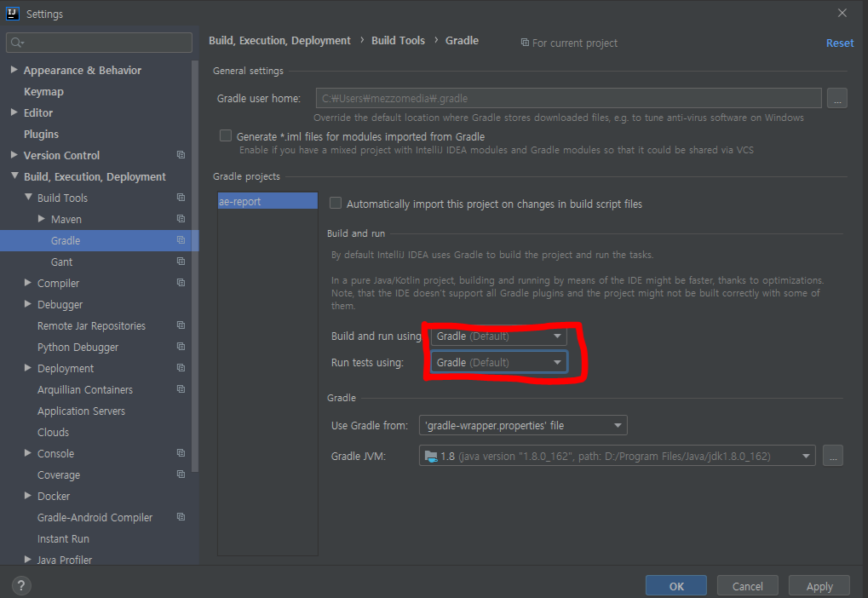This screenshot has width=868, height=598.
Task: Expand the Version Control arrow
Action: pyautogui.click(x=14, y=155)
